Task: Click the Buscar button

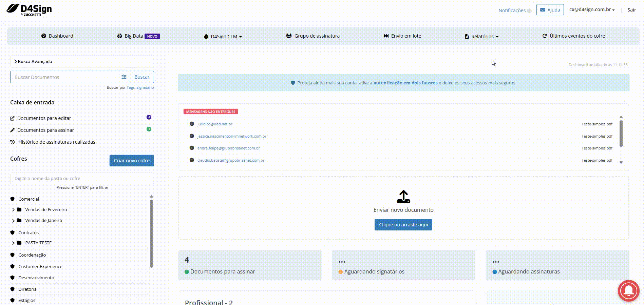Action: pos(142,77)
